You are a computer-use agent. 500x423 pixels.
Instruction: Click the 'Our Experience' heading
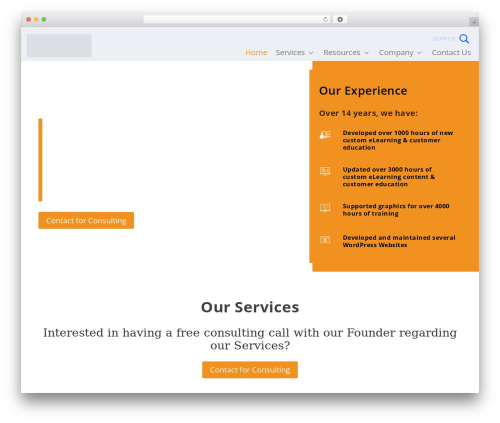363,91
